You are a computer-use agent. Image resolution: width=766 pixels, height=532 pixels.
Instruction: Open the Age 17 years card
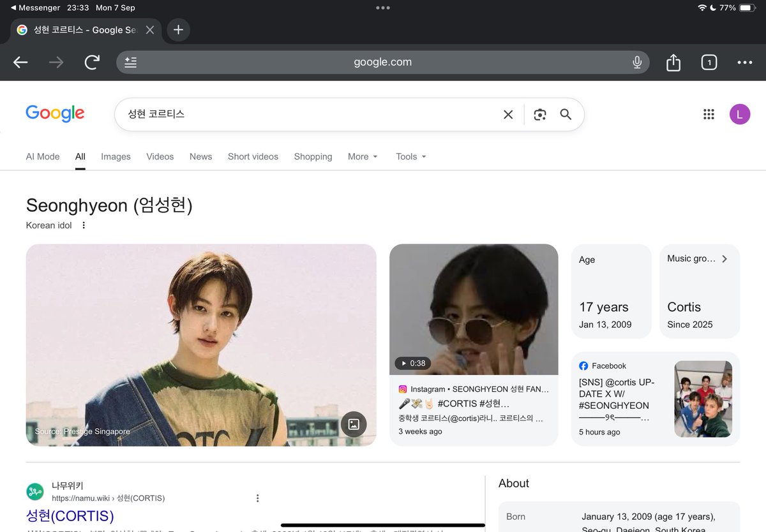pyautogui.click(x=612, y=292)
